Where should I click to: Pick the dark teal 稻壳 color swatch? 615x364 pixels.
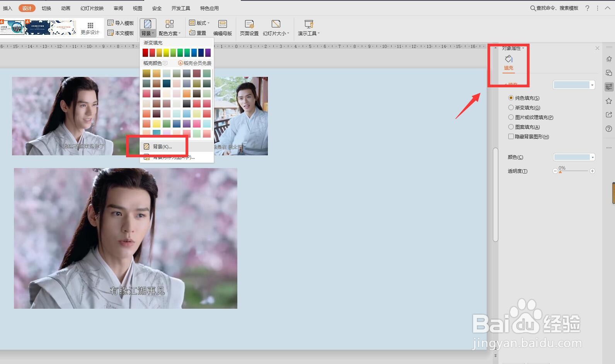(167, 83)
